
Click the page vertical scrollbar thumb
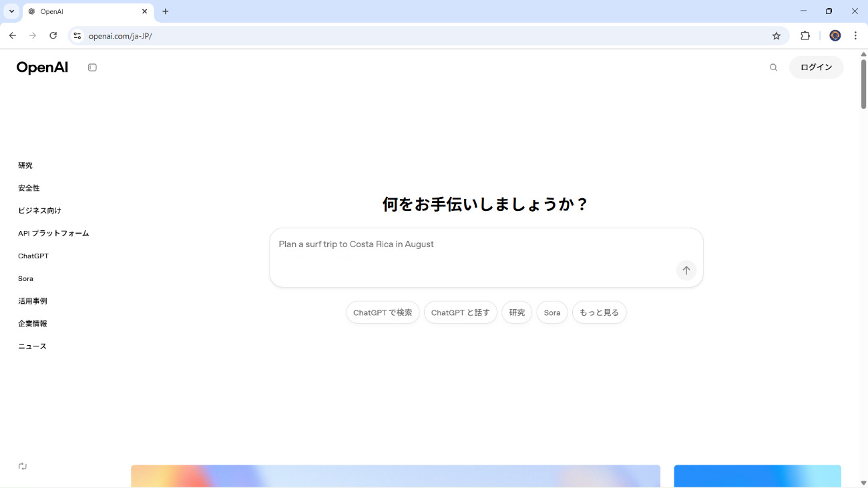[863, 83]
